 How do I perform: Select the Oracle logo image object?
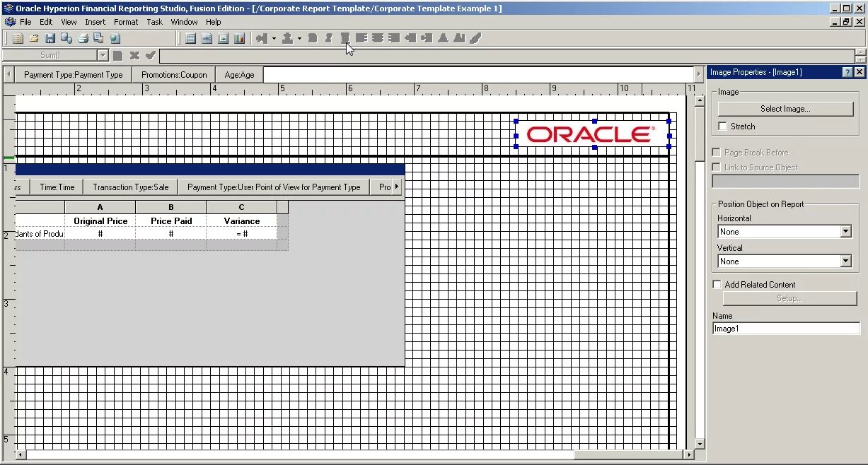click(591, 134)
